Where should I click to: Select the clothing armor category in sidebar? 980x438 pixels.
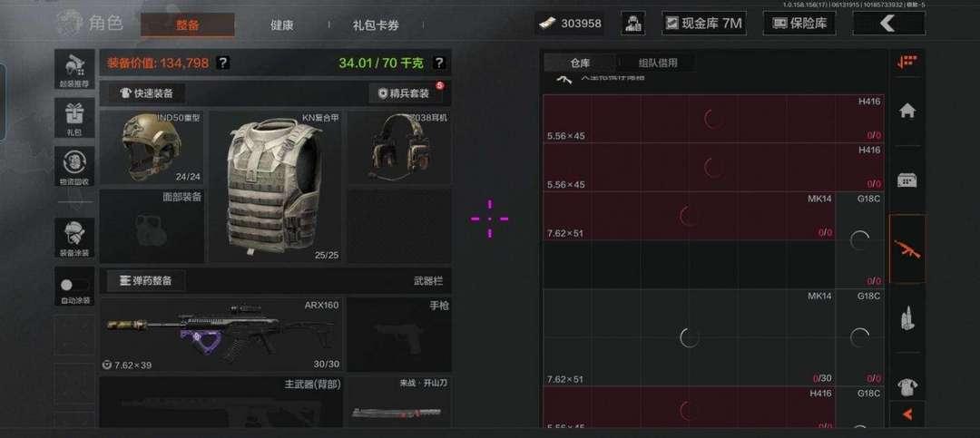[x=906, y=387]
